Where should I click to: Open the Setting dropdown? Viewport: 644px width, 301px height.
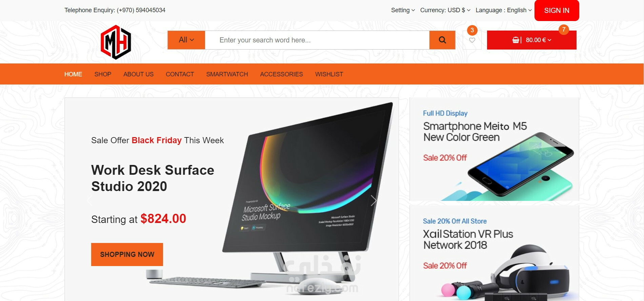(x=403, y=10)
